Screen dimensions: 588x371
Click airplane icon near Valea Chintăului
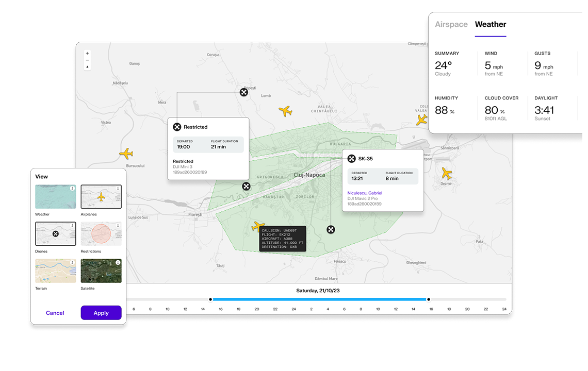click(x=285, y=111)
